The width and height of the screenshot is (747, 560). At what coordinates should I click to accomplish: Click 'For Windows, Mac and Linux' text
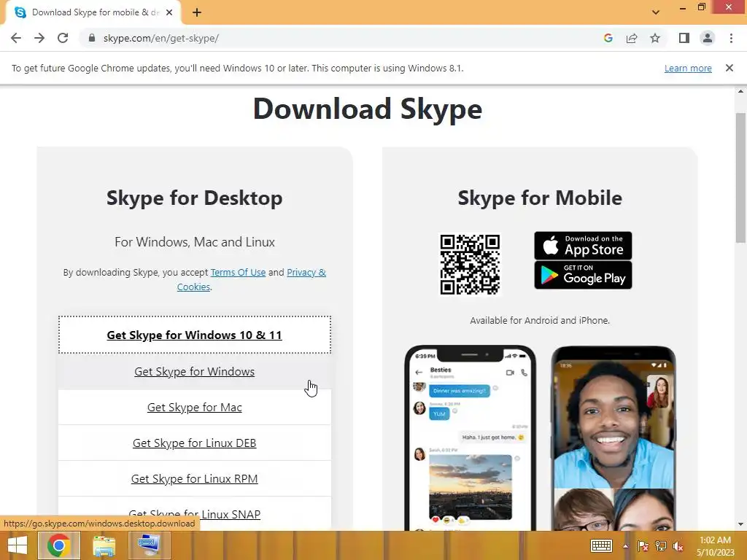tap(194, 242)
